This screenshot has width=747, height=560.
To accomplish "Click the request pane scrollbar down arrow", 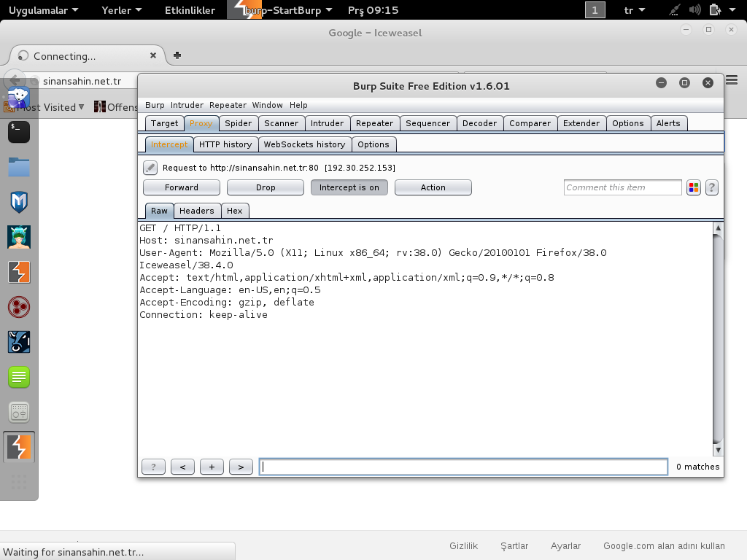I will click(718, 450).
